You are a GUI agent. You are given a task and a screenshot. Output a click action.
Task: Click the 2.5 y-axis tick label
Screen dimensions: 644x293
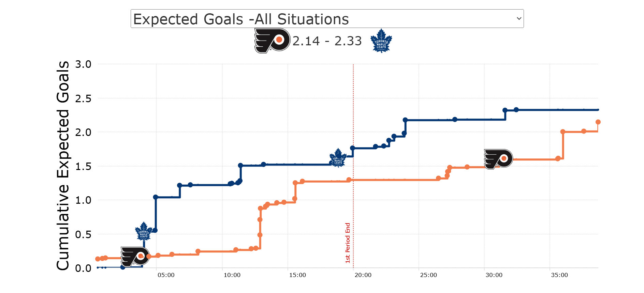pos(83,98)
